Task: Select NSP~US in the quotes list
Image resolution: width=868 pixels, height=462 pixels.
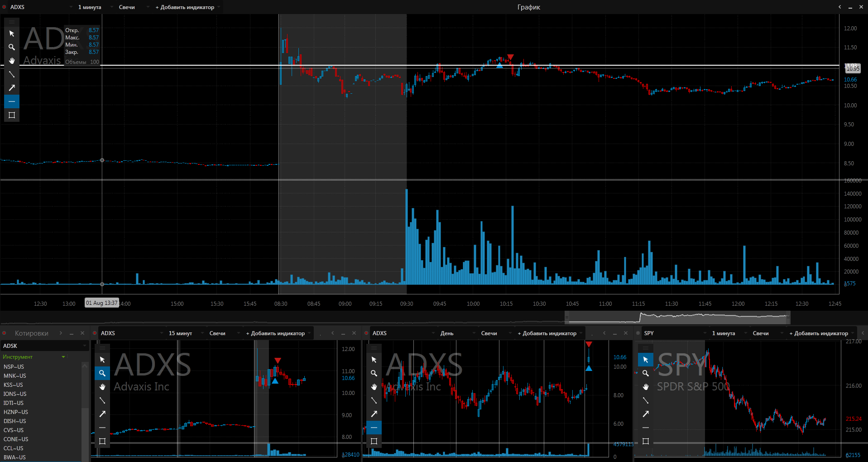Action: pos(41,367)
